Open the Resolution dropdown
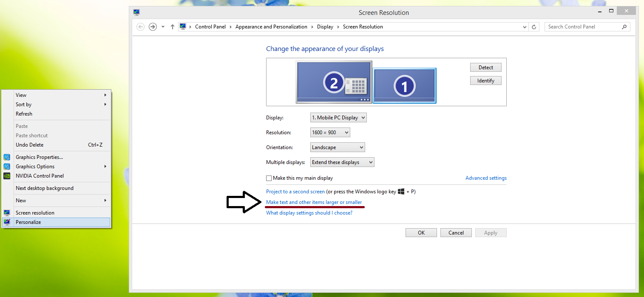The image size is (644, 297). coord(330,133)
